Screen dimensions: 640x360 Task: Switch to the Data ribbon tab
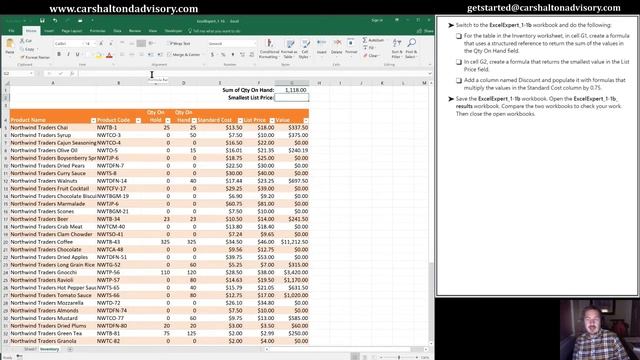point(117,31)
